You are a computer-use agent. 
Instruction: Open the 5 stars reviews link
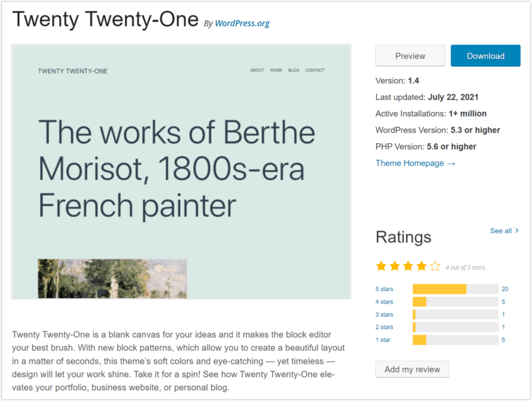click(x=384, y=289)
